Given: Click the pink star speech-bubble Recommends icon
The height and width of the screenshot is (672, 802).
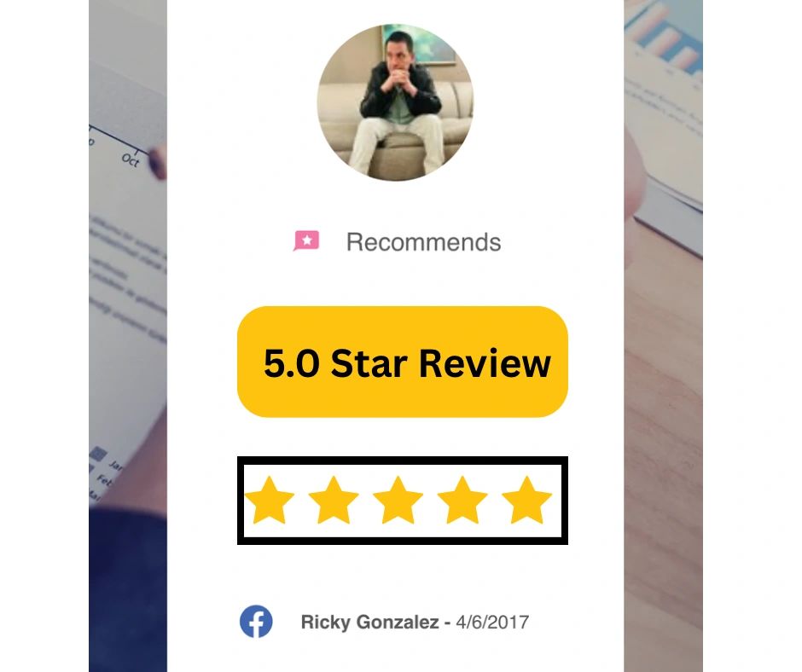Looking at the screenshot, I should coord(306,240).
